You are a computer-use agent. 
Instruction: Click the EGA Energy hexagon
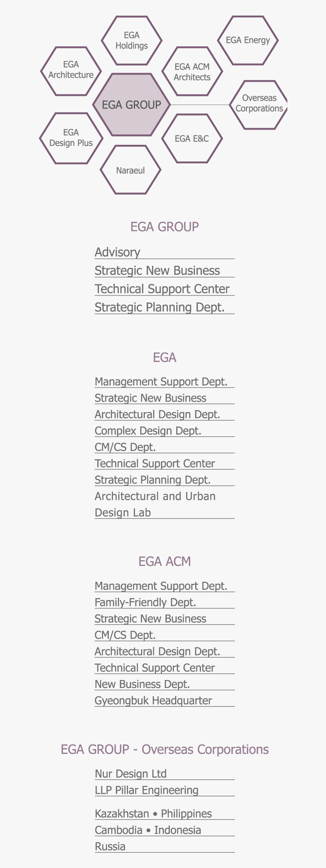point(248,40)
